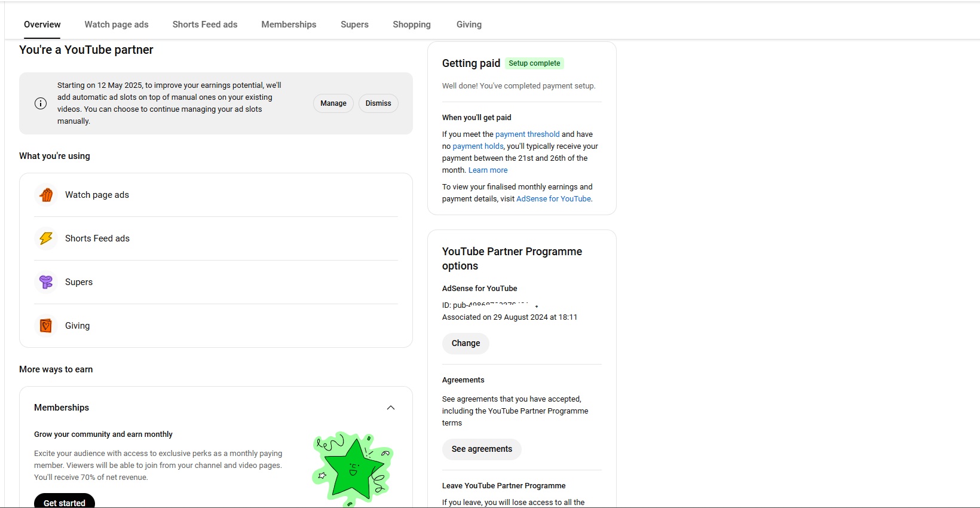Open the AdSense for YouTube link

coord(553,199)
